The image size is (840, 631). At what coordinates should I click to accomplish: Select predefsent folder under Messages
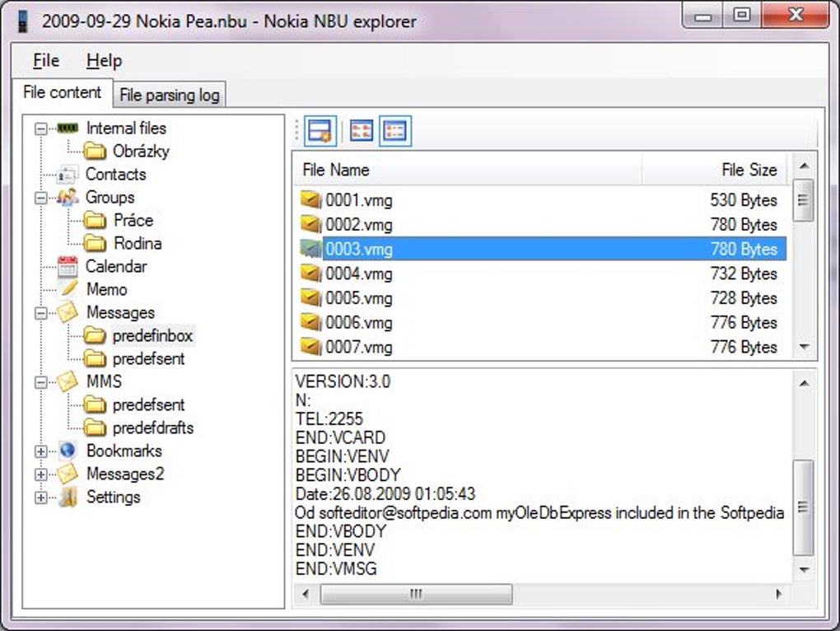click(148, 359)
